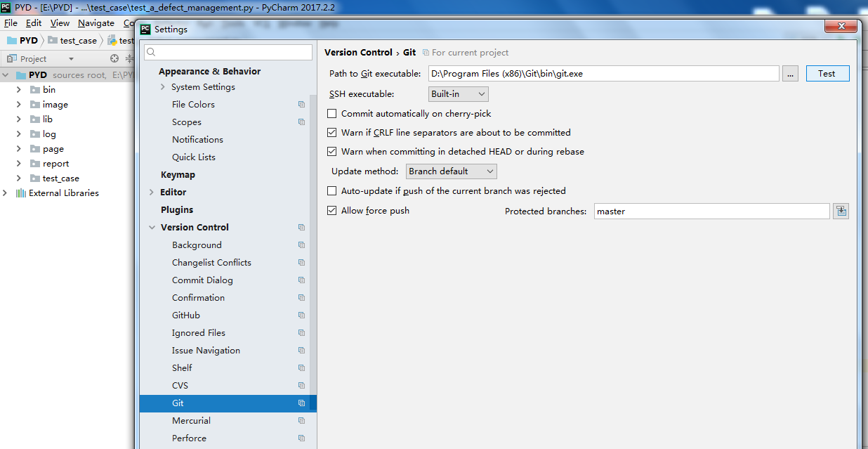Click the per-project icon beside Background
Screen dimensions: 868x449
(x=301, y=245)
